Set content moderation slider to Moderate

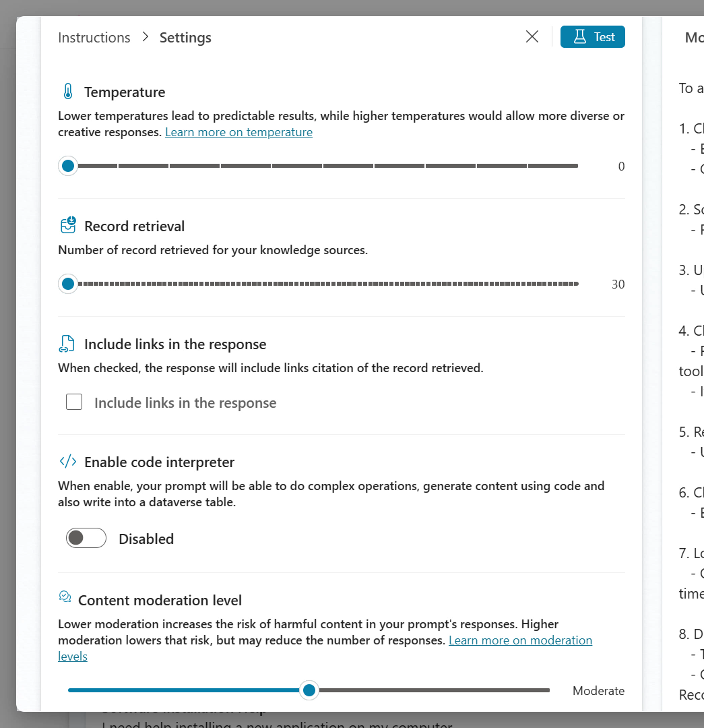309,690
